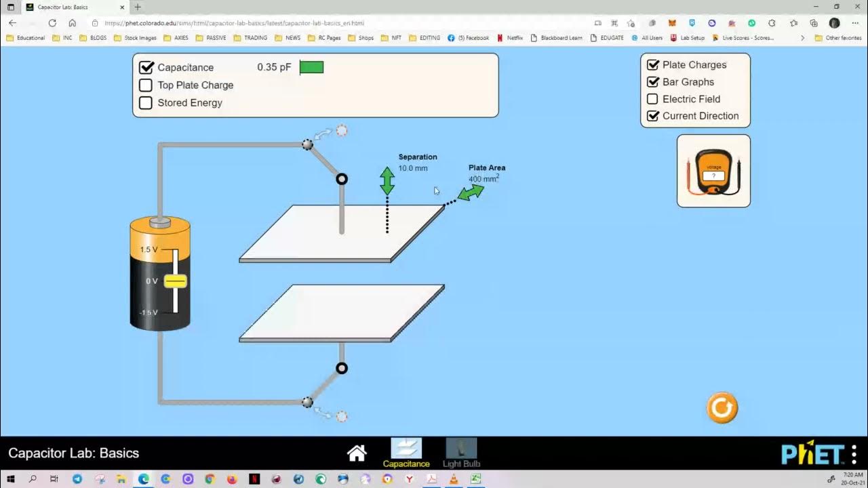Uncheck the Capacitance checkbox
Image resolution: width=868 pixels, height=488 pixels.
point(146,67)
